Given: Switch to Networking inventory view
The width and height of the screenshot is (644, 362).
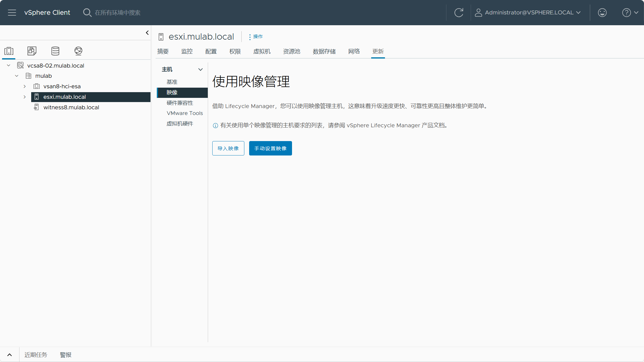Looking at the screenshot, I should [x=78, y=51].
